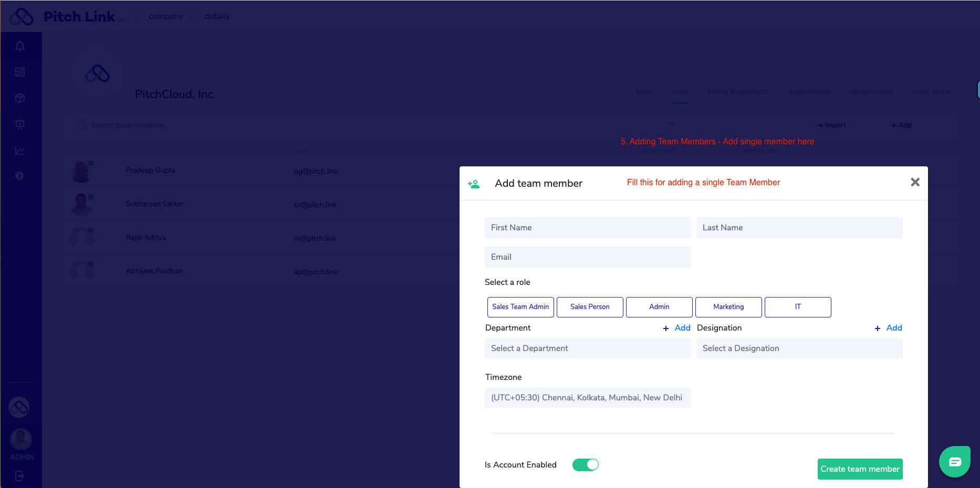Open presentation board icon in sidebar
The width and height of the screenshot is (980, 488).
coord(20,124)
